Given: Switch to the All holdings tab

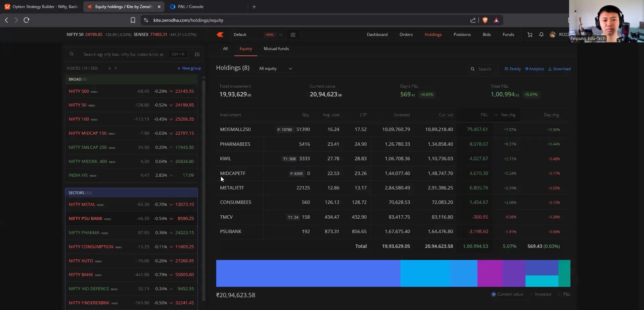Looking at the screenshot, I should 225,49.
